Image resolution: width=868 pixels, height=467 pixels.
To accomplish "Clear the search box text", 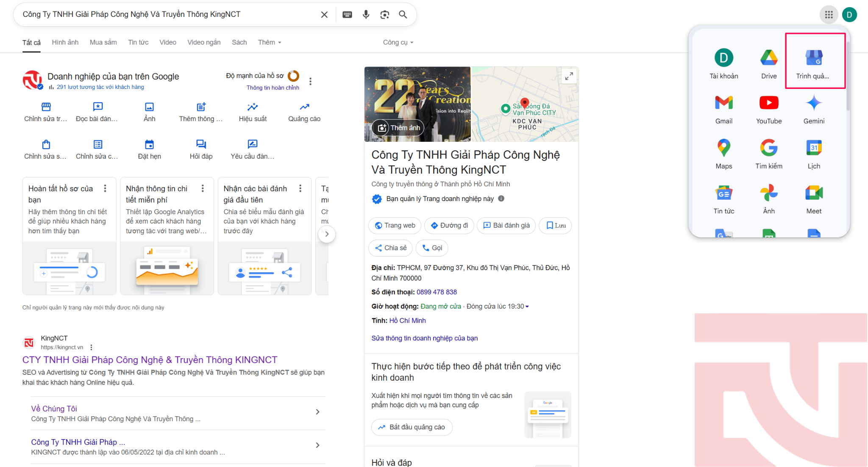I will [324, 14].
